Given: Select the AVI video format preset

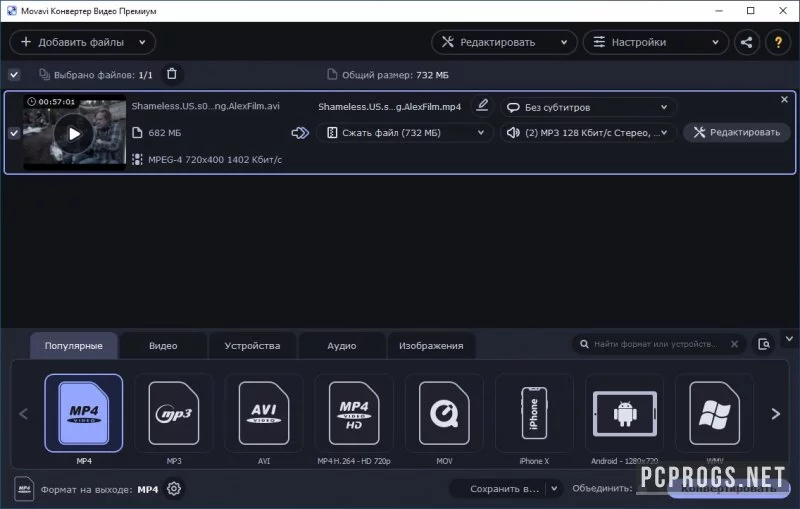Looking at the screenshot, I should tap(264, 413).
